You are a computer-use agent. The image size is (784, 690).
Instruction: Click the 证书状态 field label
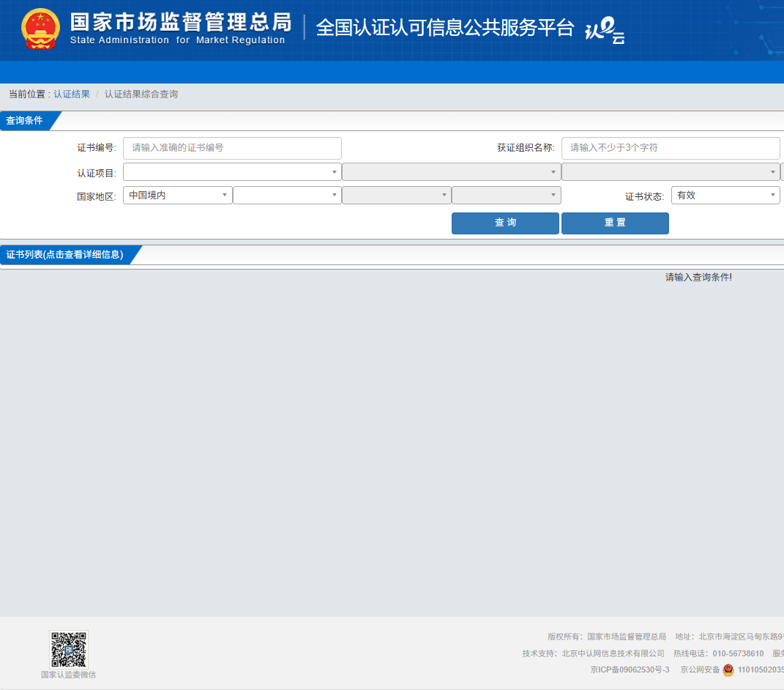point(644,196)
